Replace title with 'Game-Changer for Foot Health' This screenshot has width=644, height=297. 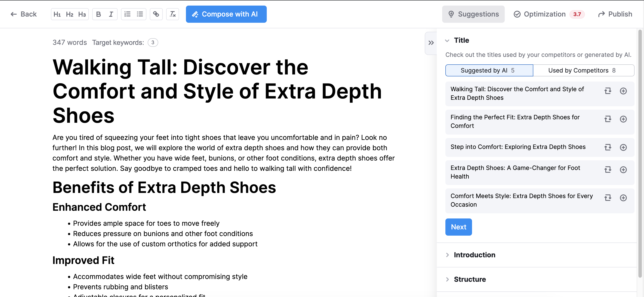pyautogui.click(x=608, y=170)
